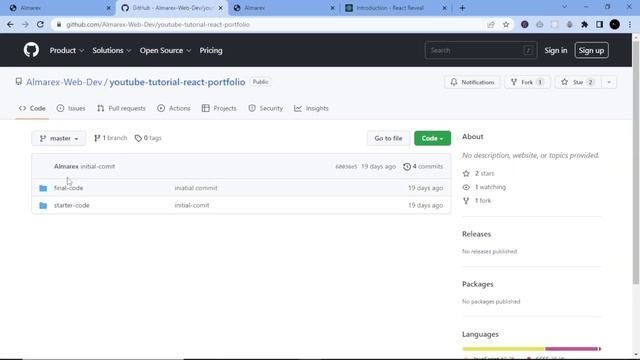
Task: Open the Almarex-Web-Dev owner link
Action: [x=64, y=82]
